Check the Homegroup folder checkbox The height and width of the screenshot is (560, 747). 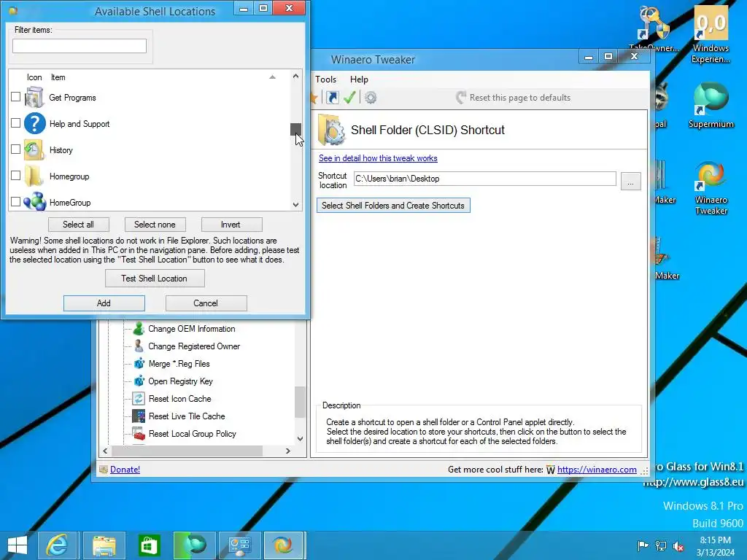[x=16, y=175]
